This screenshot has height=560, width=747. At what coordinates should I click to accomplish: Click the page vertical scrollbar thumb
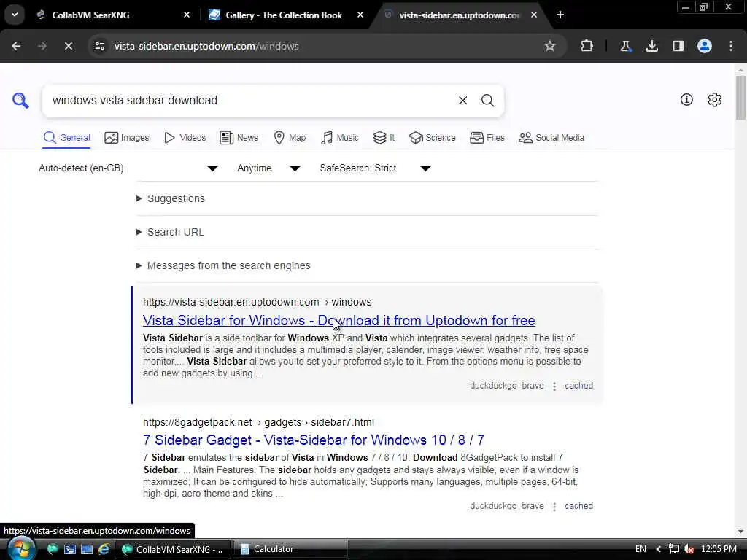coord(740,98)
